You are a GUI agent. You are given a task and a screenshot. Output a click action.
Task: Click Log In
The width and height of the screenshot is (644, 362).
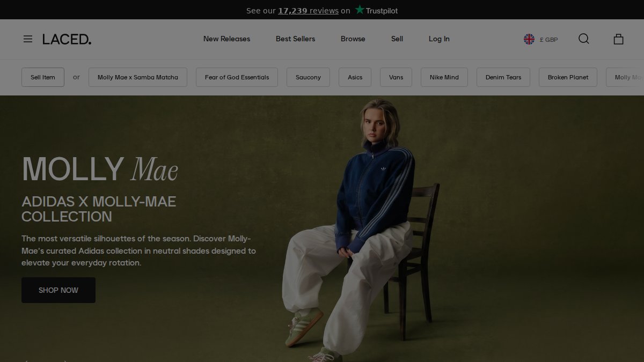pyautogui.click(x=439, y=39)
